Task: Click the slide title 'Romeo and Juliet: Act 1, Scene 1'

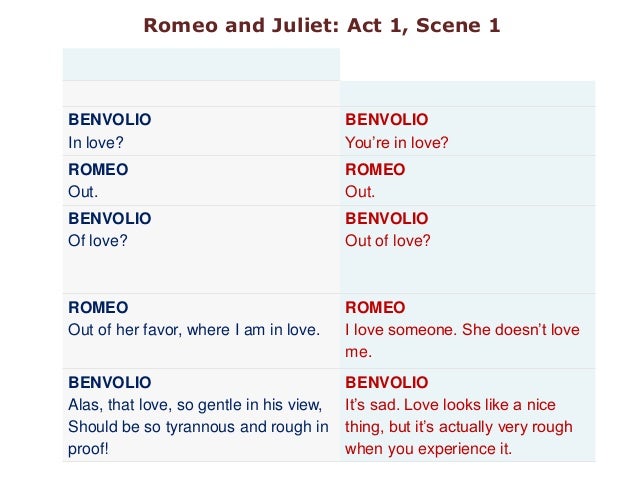Action: (x=322, y=26)
